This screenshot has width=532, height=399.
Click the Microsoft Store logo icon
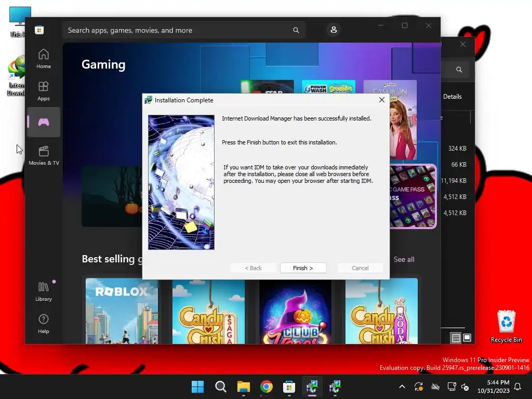[x=39, y=30]
